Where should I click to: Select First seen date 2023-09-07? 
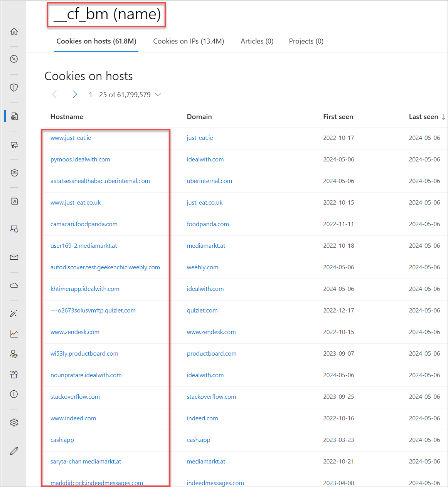coord(339,354)
